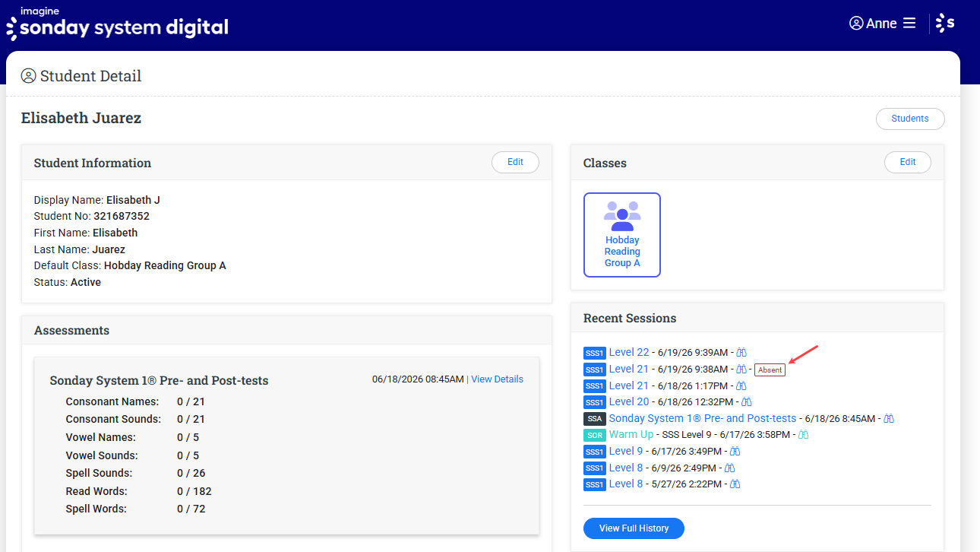Open Level 21 session from 6/18/26 1:17PM
This screenshot has height=552, width=980.
pyautogui.click(x=629, y=385)
